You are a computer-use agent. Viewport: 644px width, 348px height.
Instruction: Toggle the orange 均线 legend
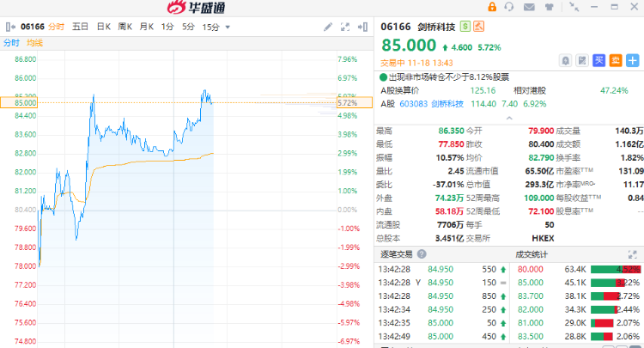(x=35, y=43)
